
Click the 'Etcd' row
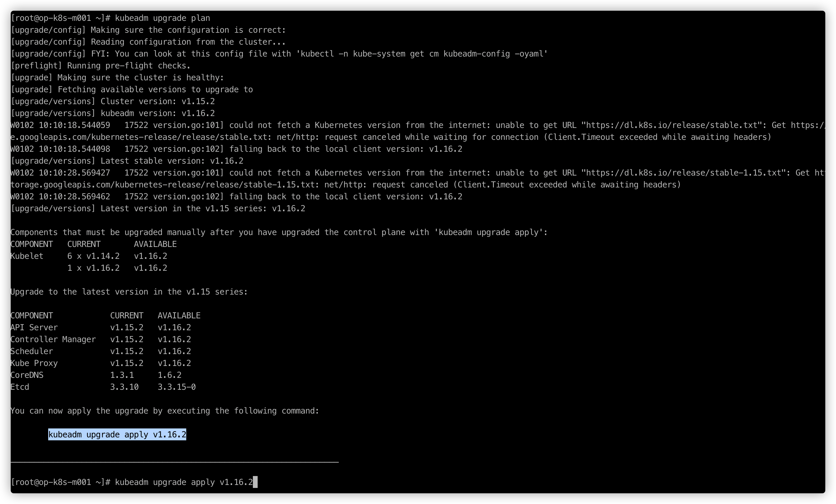103,386
